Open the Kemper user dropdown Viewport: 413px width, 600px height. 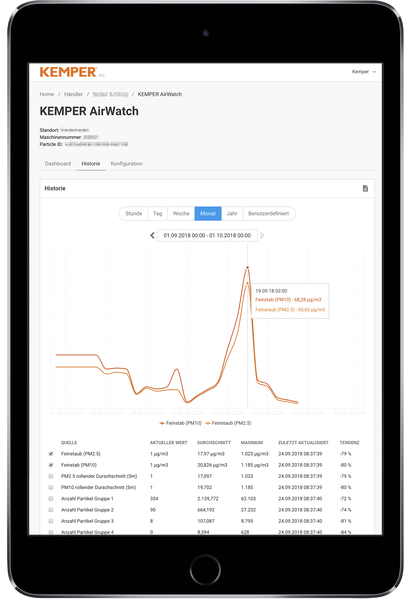pos(364,72)
